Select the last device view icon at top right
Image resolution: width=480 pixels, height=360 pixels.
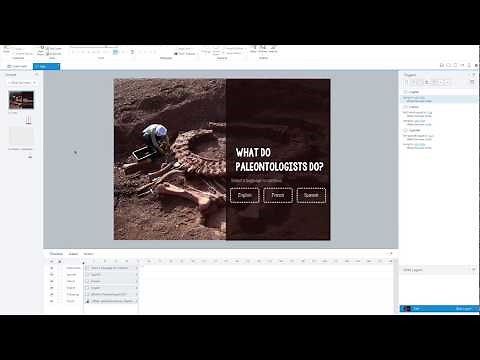[469, 65]
